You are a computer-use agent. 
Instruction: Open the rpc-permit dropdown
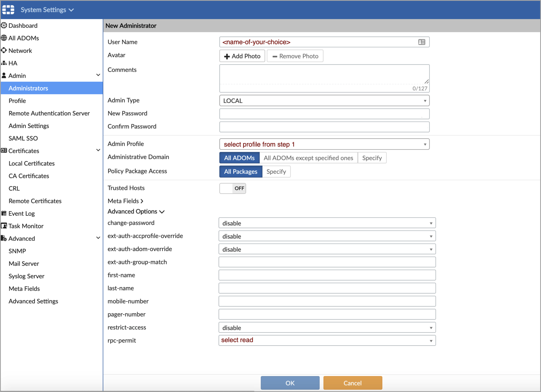[327, 340]
